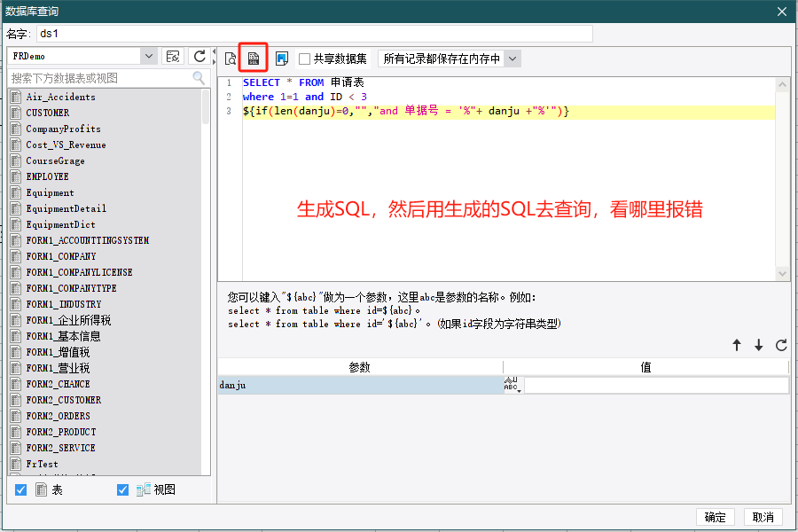Viewport: 798px width, 532px height.
Task: Click the table list vertical scrollbar
Action: [206, 107]
